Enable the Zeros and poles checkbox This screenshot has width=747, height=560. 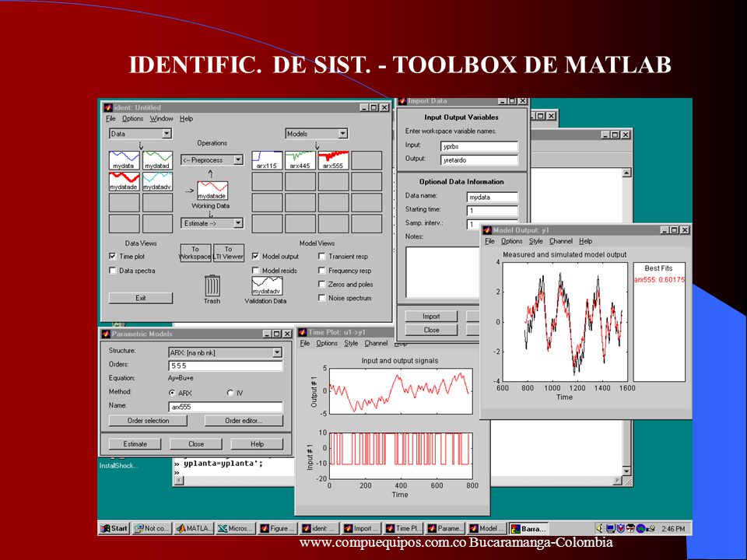(x=321, y=285)
